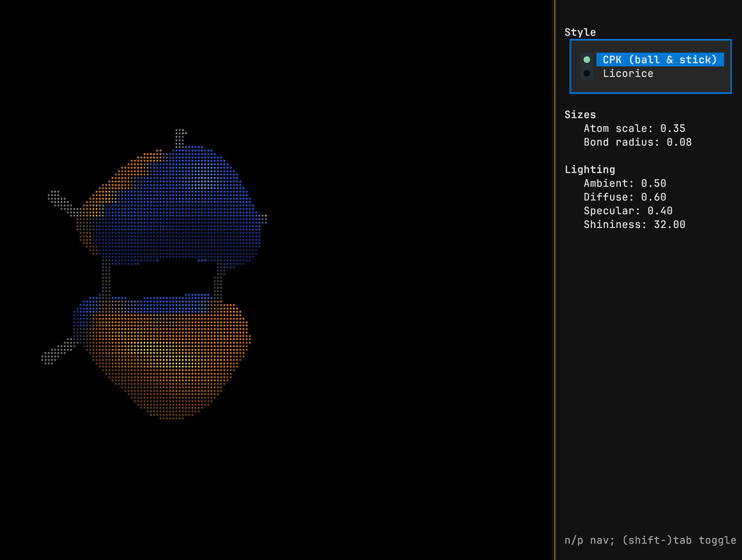
Task: Click the Style section heading
Action: pyautogui.click(x=580, y=33)
